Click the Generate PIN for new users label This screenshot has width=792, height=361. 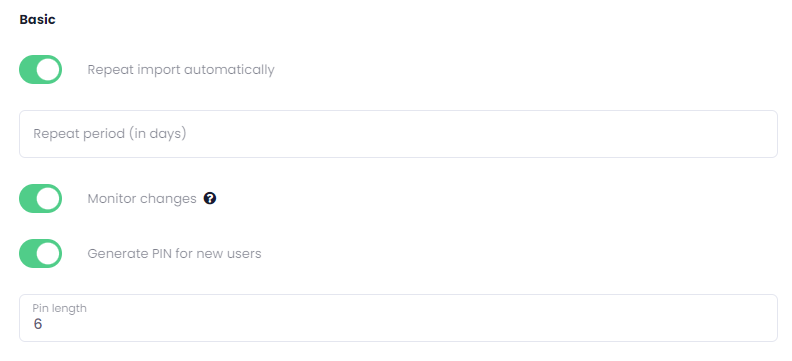click(174, 253)
